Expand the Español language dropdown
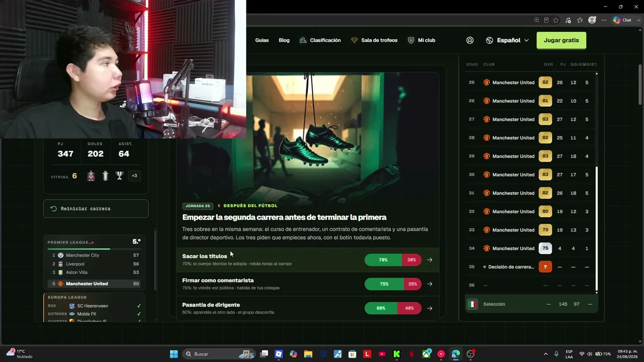Screen dimensions: 644x362 (x=526, y=40)
